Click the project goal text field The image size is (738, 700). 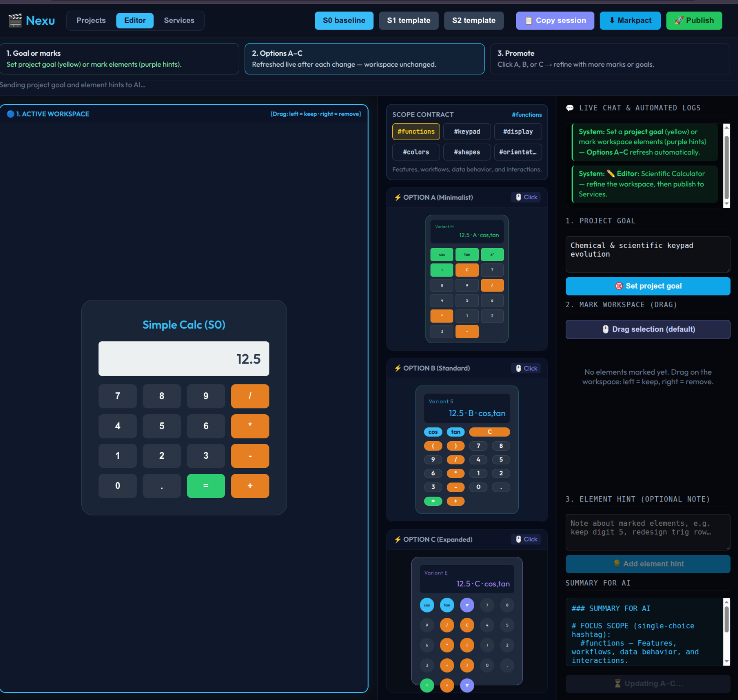648,254
